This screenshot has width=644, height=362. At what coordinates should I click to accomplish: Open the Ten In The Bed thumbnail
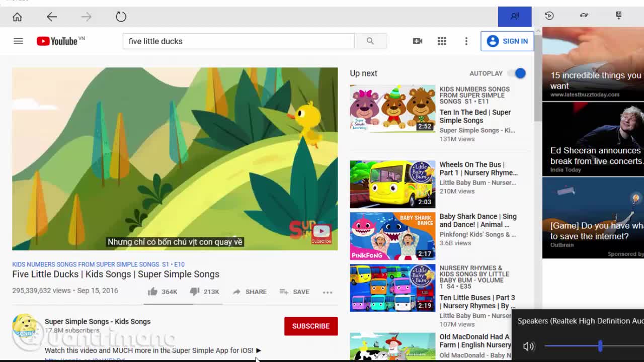click(x=392, y=109)
